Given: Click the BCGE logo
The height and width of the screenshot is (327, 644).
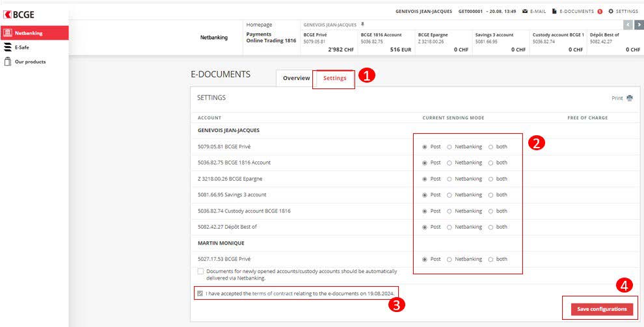Looking at the screenshot, I should [19, 15].
